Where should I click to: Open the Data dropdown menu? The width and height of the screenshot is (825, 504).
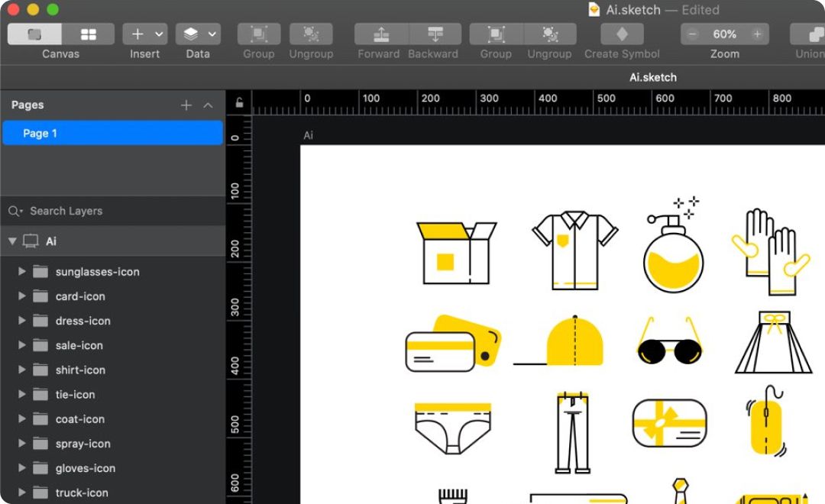point(198,34)
